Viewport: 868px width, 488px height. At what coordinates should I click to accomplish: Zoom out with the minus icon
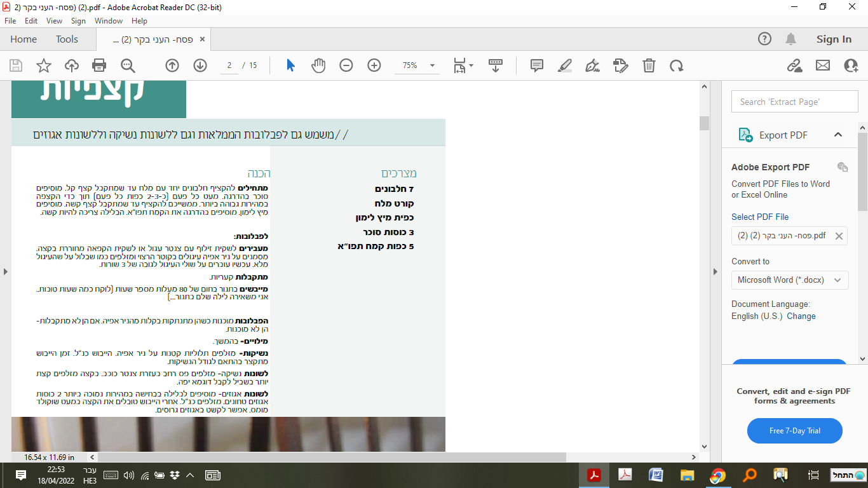[346, 65]
